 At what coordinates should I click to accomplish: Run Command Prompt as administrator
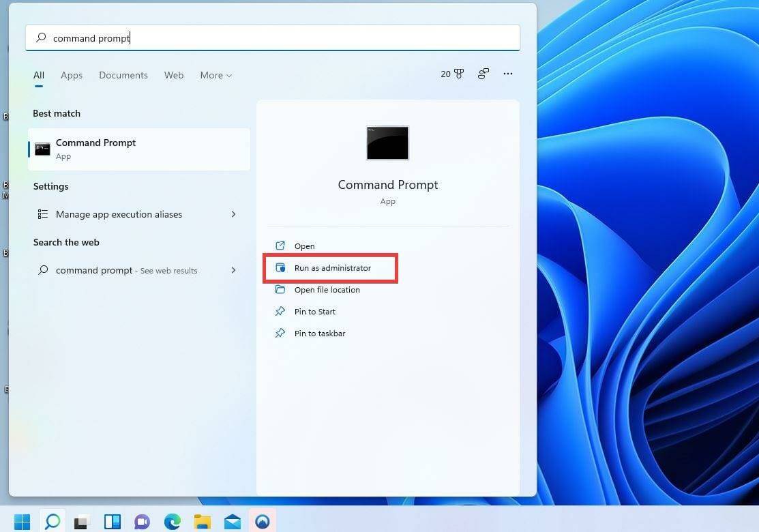coord(333,267)
